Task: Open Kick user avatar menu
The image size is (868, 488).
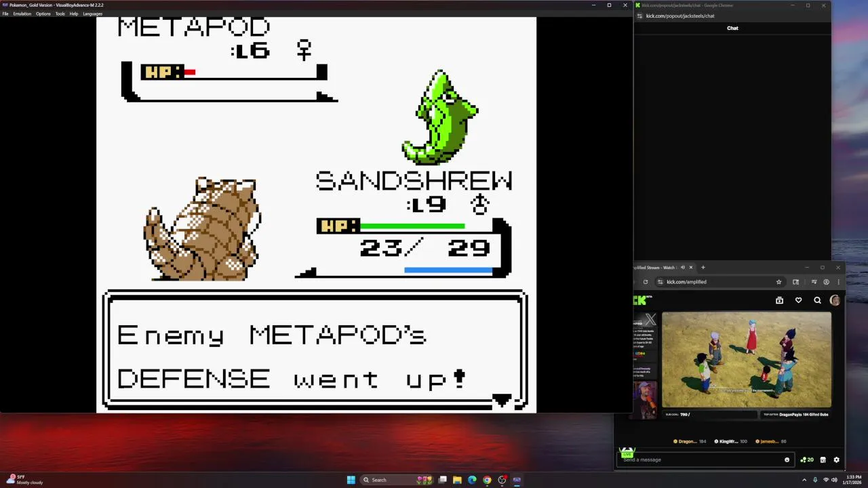Action: pyautogui.click(x=835, y=300)
